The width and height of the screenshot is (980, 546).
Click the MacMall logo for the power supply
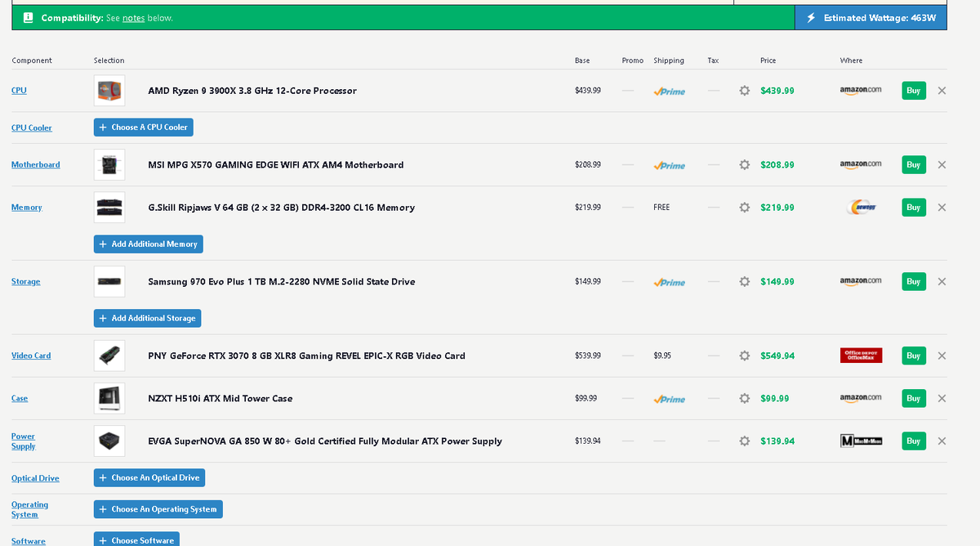(x=861, y=441)
